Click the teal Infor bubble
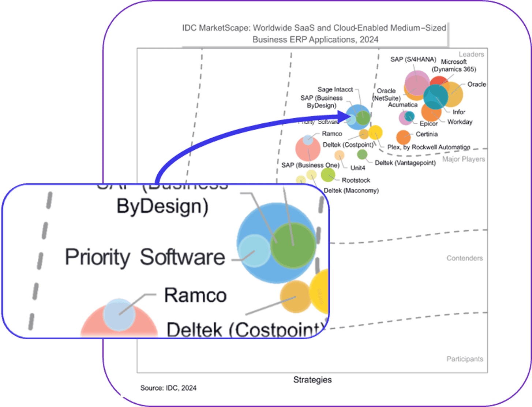 [x=435, y=97]
